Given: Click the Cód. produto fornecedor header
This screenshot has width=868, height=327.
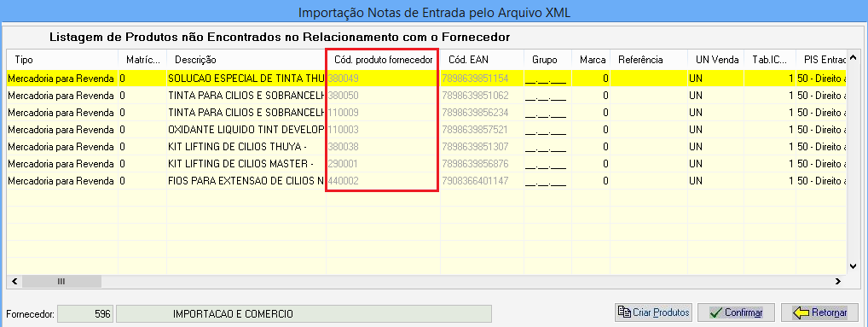Looking at the screenshot, I should click(x=383, y=59).
